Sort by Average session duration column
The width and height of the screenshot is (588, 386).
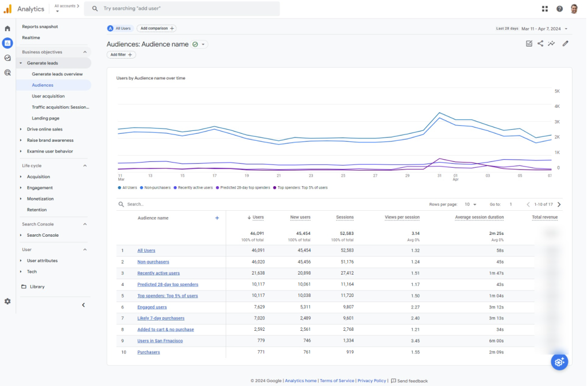pos(479,217)
